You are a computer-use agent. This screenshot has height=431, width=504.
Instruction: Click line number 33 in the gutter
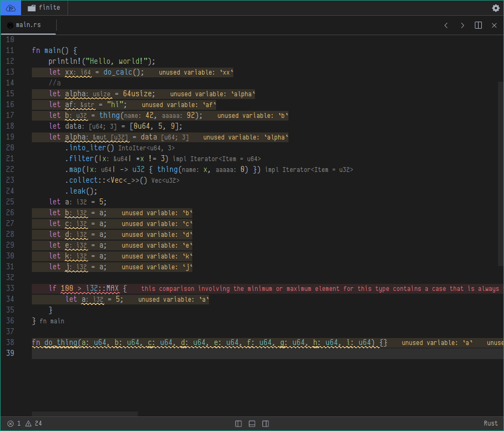coord(10,288)
